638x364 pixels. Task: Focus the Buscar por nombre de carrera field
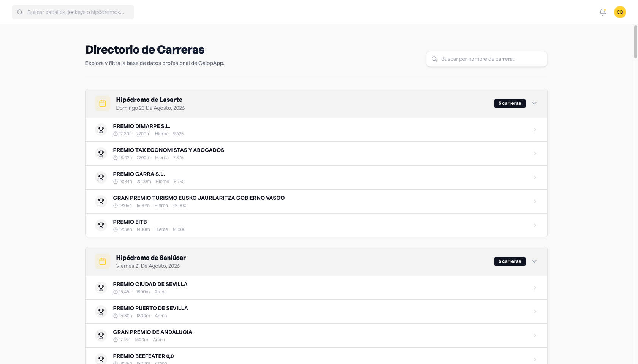click(487, 59)
